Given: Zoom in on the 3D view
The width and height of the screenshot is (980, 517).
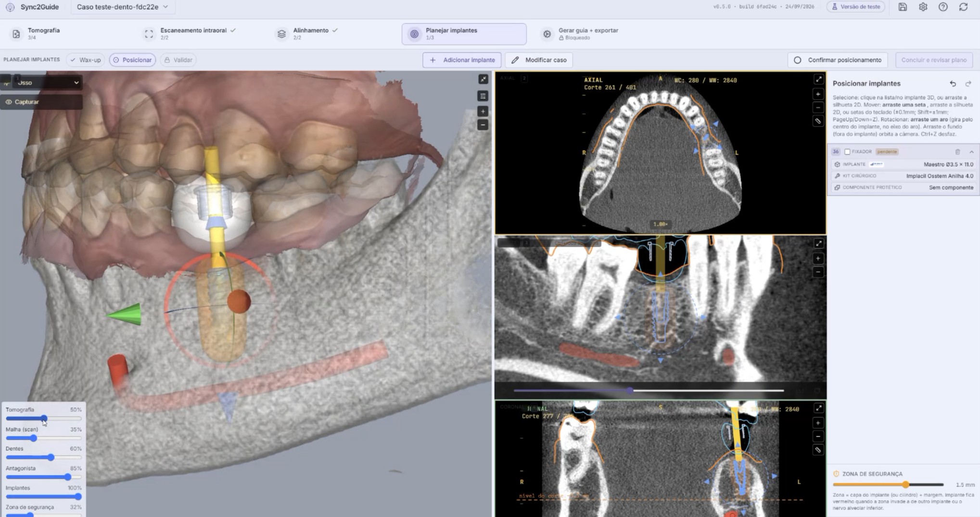Looking at the screenshot, I should pos(483,112).
